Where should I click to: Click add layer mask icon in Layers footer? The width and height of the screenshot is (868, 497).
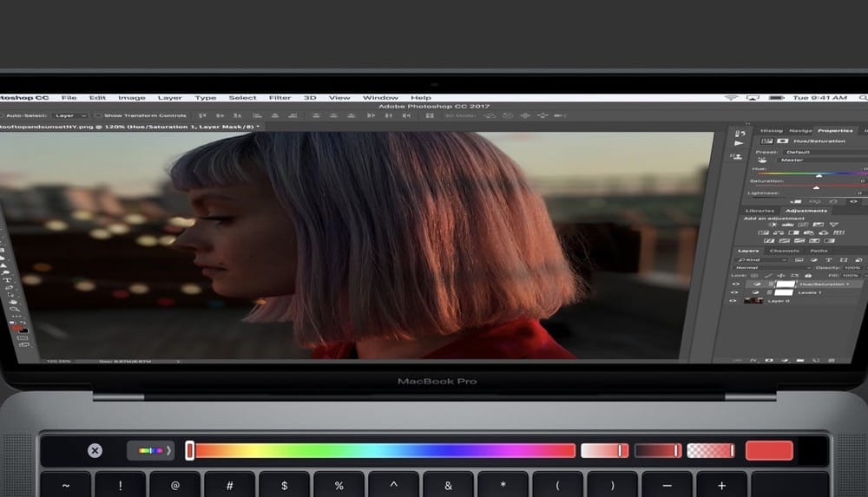pyautogui.click(x=769, y=360)
